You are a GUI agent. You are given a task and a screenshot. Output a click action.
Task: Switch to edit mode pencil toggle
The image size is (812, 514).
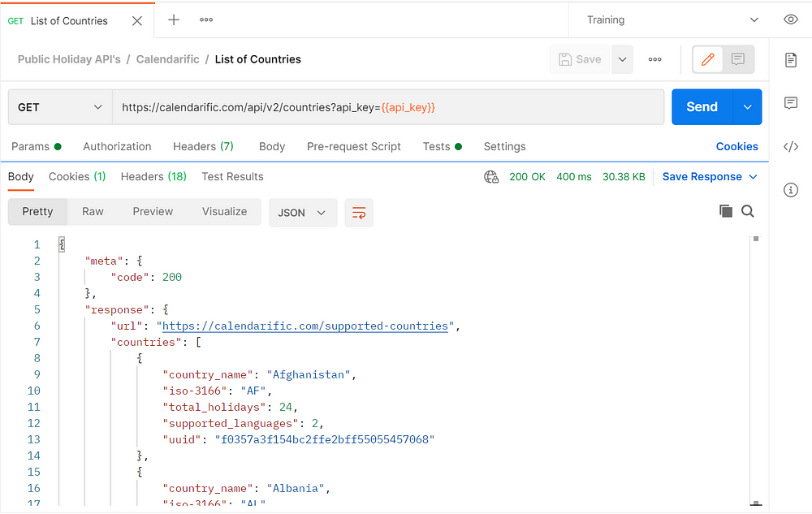click(x=707, y=59)
